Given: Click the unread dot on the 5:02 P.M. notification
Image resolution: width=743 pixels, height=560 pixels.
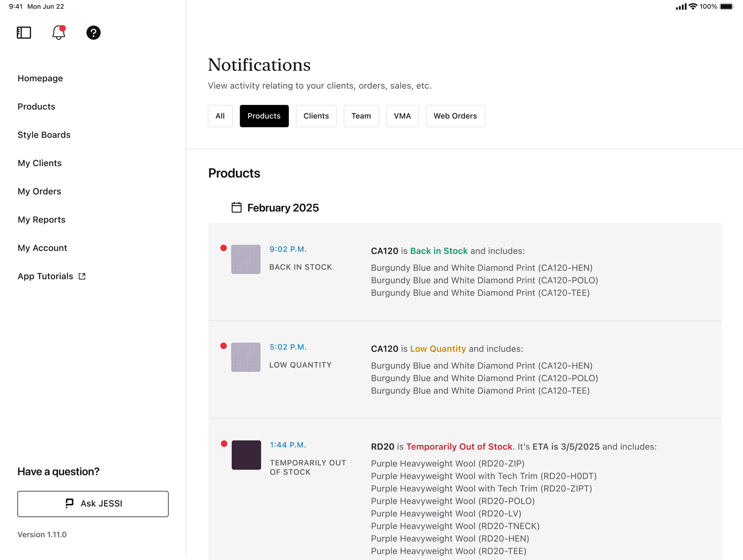Looking at the screenshot, I should click(x=223, y=346).
